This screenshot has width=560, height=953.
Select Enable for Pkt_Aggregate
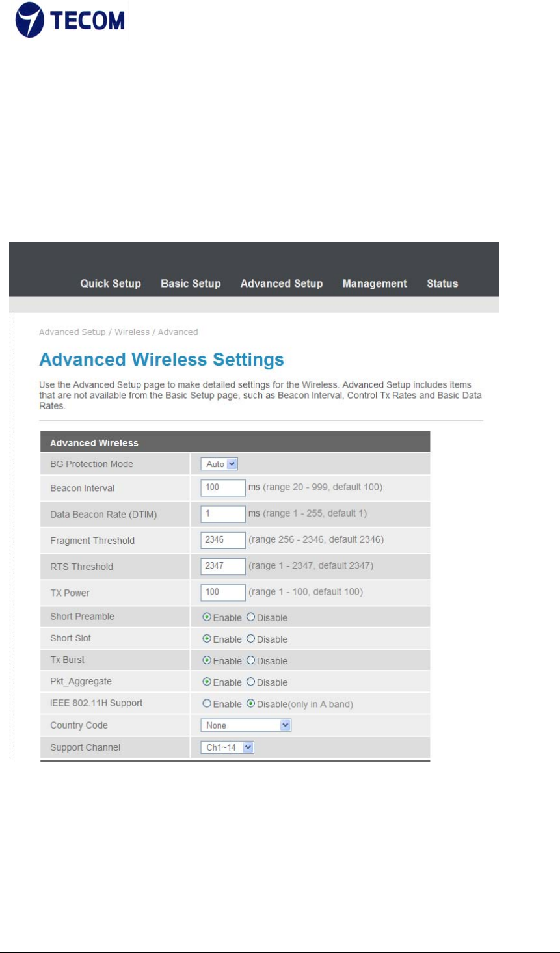click(207, 682)
